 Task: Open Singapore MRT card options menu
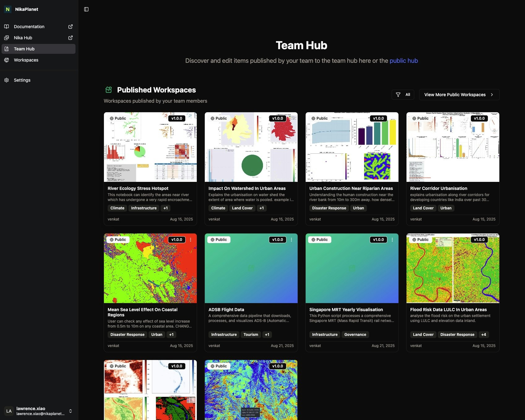point(392,240)
